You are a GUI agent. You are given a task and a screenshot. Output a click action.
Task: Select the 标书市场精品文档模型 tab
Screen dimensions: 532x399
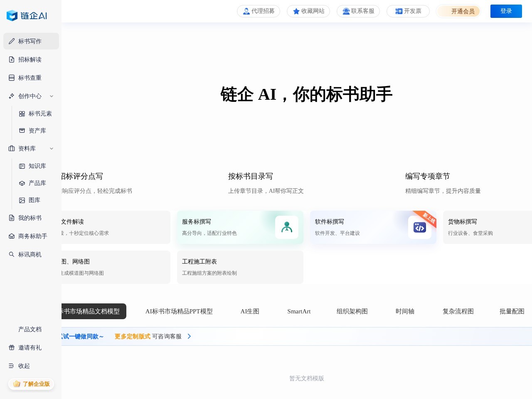tap(94, 311)
